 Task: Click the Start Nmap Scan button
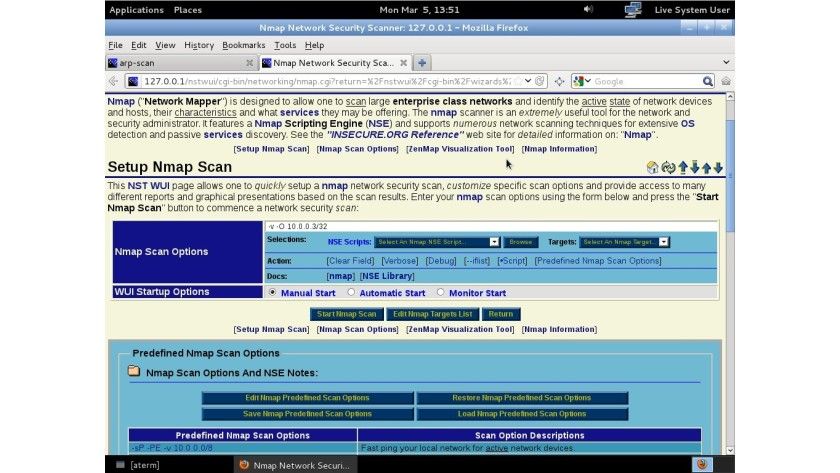coord(347,314)
